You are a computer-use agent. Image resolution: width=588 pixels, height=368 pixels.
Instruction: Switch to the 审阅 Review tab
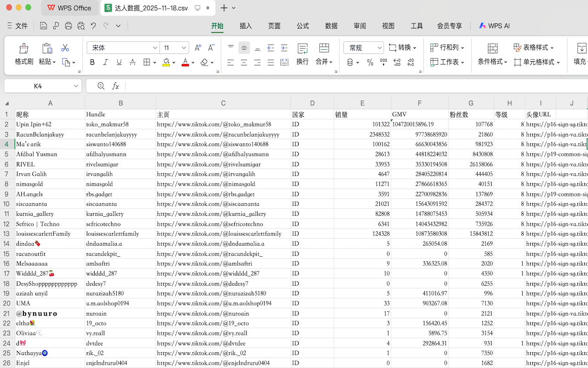pyautogui.click(x=360, y=26)
